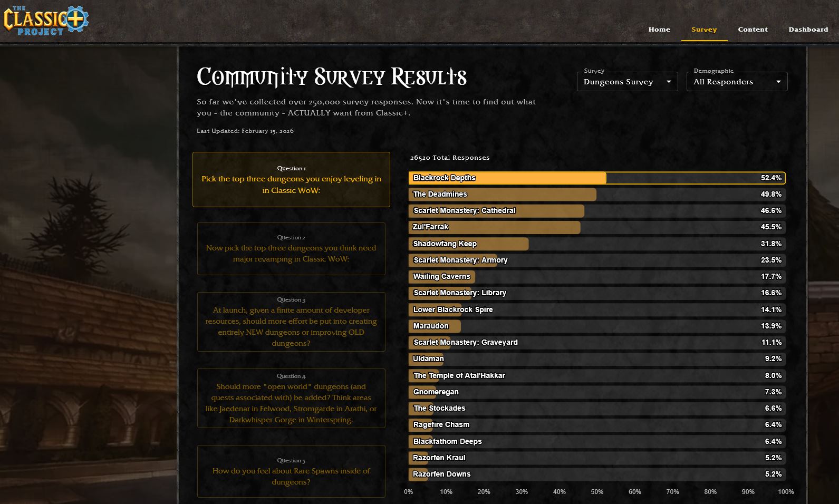Select Question 5 about Rare Spawns
Viewport: 839px width, 504px height.
[291, 471]
